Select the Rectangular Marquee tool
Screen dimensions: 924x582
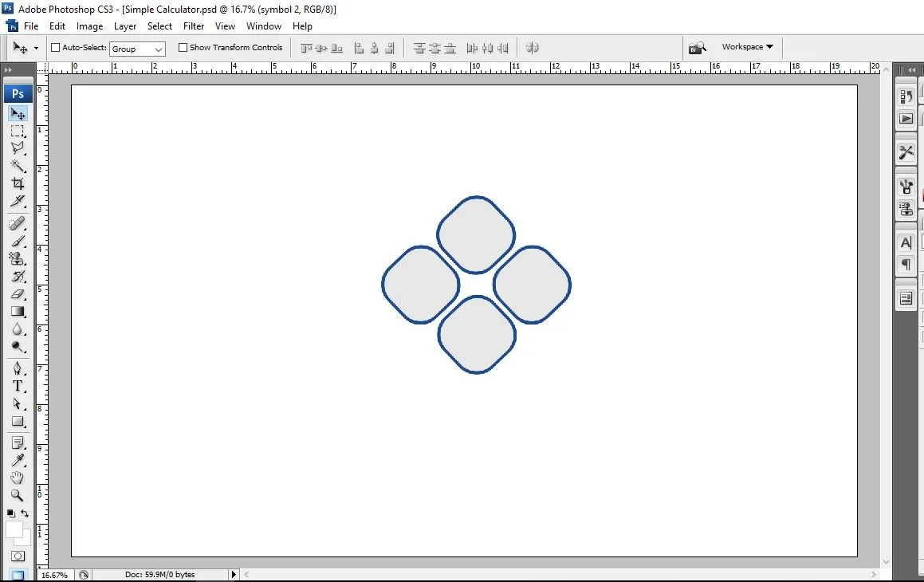tap(18, 131)
